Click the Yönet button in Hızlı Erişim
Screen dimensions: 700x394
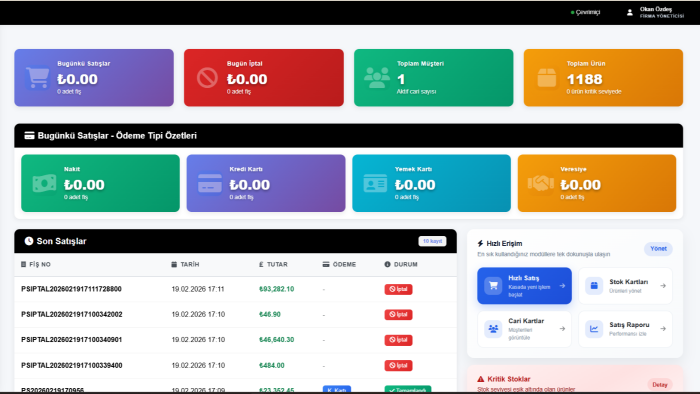658,249
